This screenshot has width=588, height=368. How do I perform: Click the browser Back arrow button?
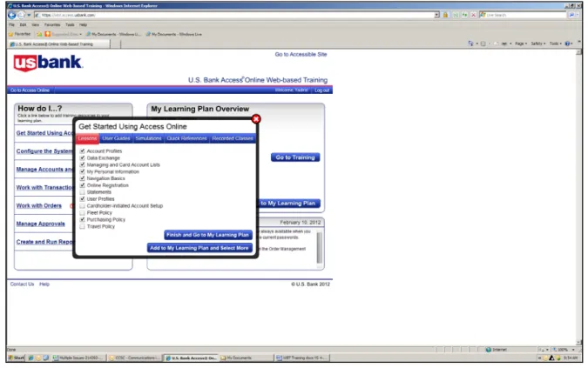(x=12, y=15)
